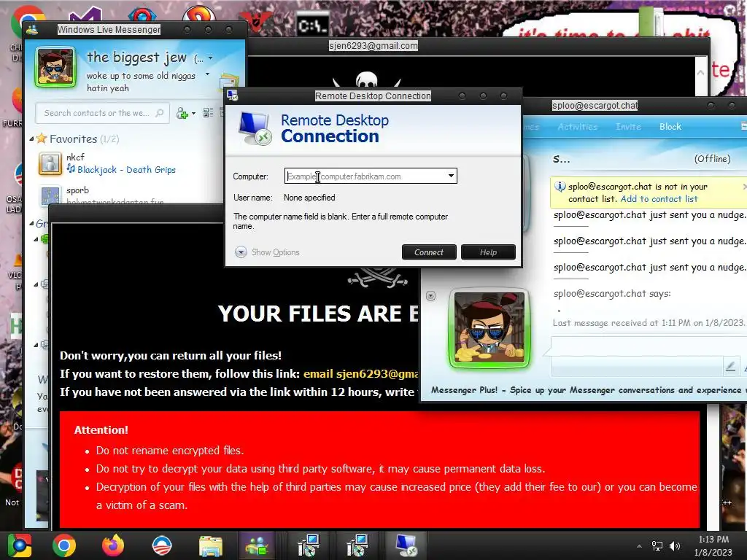Launch Firefox from the taskbar

(x=113, y=545)
